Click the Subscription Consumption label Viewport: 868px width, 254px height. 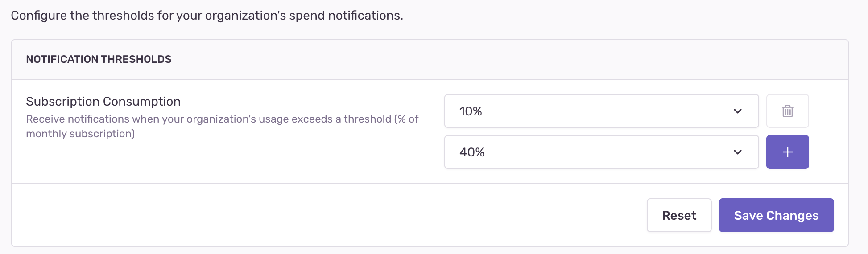(x=103, y=102)
